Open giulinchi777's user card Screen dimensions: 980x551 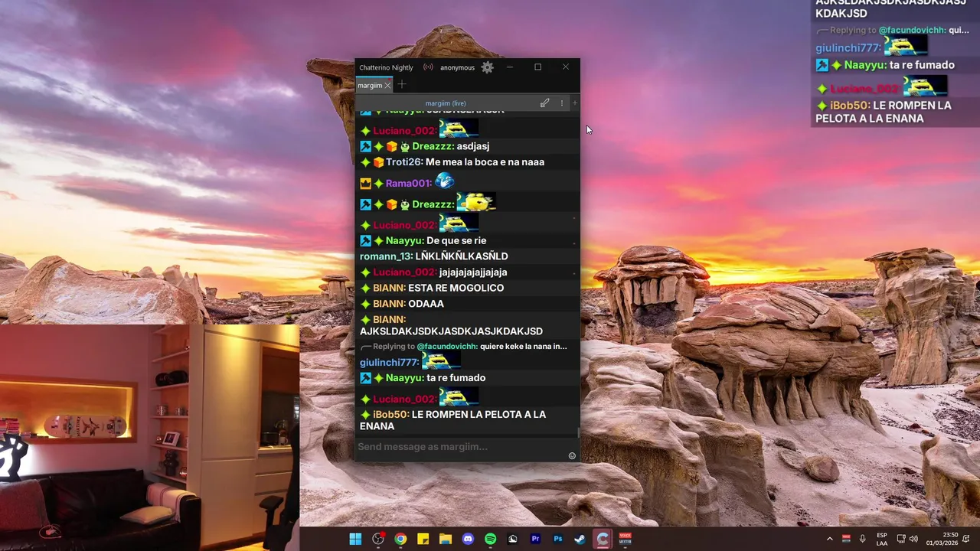(x=389, y=363)
